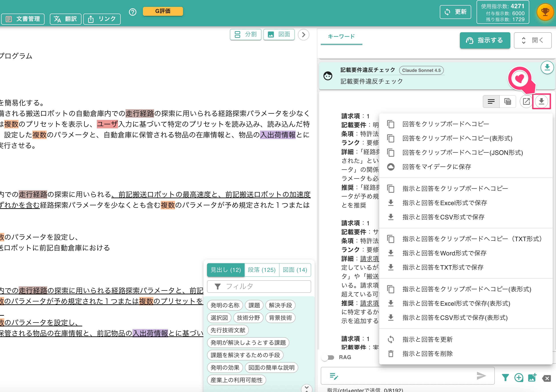The width and height of the screenshot is (556, 392).
Task: Switch to table view icon
Action: click(x=507, y=101)
